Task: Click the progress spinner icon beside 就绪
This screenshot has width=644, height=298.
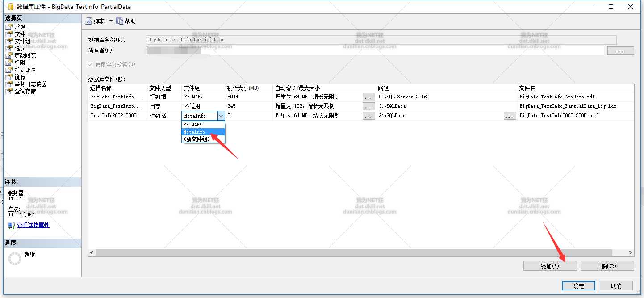Action: [x=15, y=258]
